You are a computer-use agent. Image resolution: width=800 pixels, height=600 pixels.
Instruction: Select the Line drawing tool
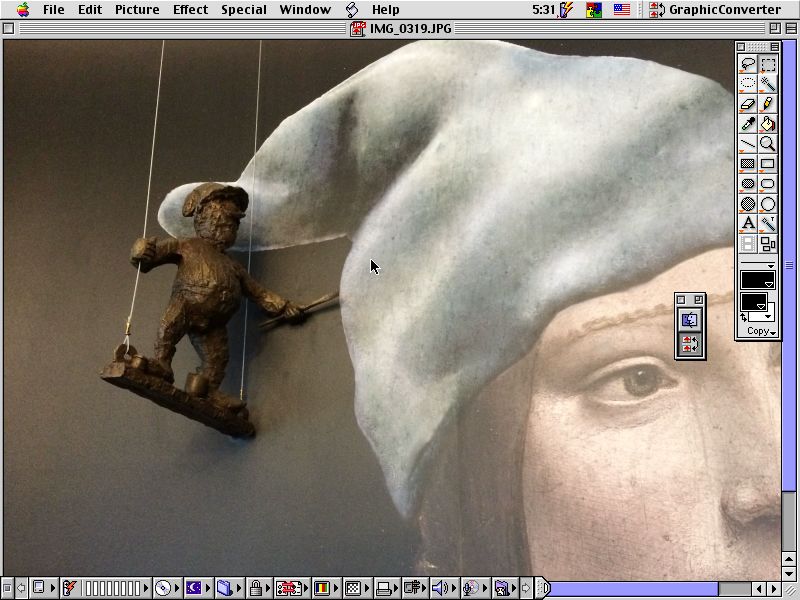tap(748, 144)
